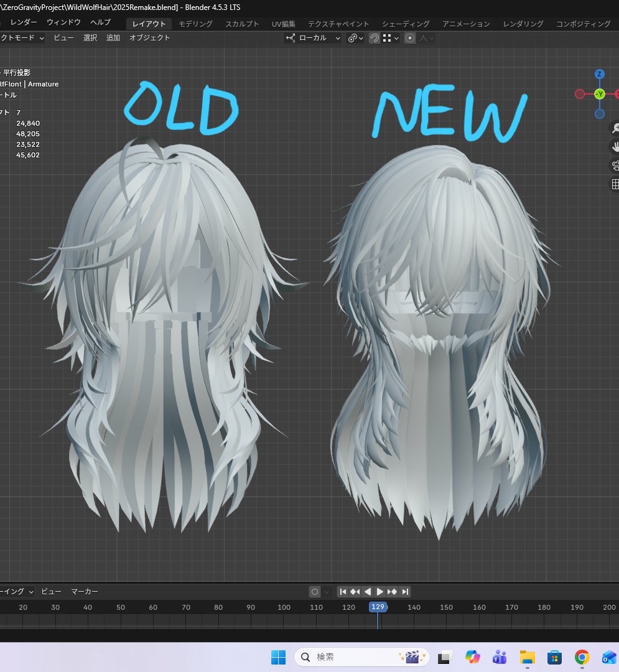Open the レンダー top menu
The width and height of the screenshot is (619, 672).
24,22
